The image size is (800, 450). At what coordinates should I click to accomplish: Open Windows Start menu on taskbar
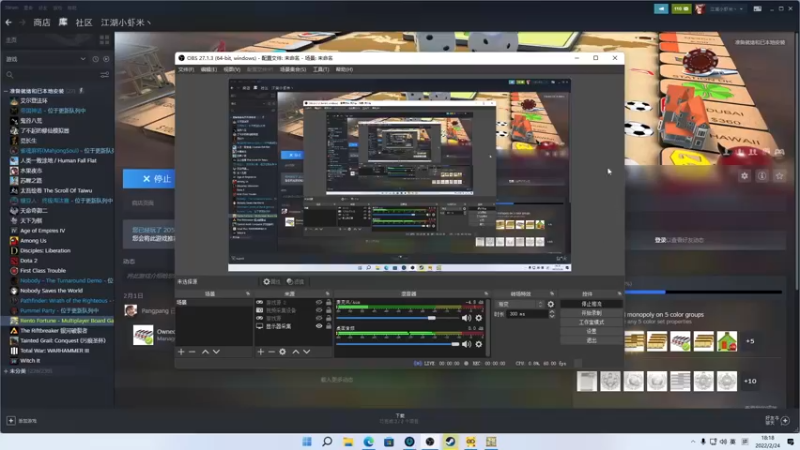point(307,441)
